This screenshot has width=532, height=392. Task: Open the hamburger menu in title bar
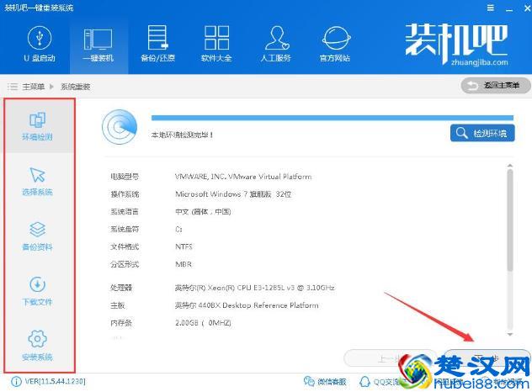click(x=490, y=8)
